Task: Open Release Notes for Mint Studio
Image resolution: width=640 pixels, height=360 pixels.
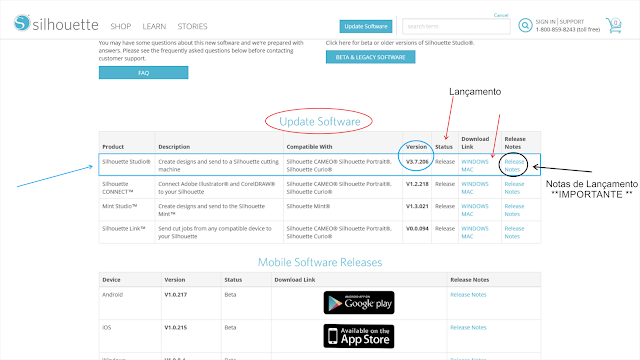Action: pos(514,210)
